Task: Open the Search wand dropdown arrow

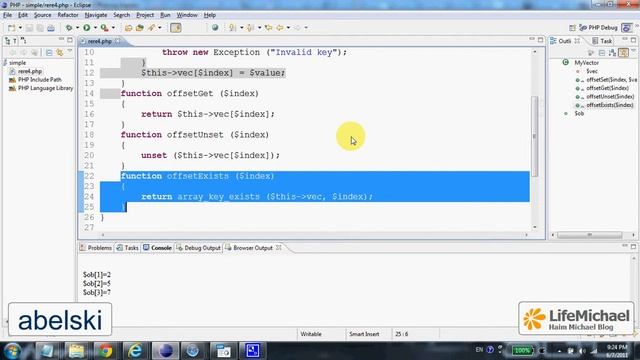Action: (160, 28)
